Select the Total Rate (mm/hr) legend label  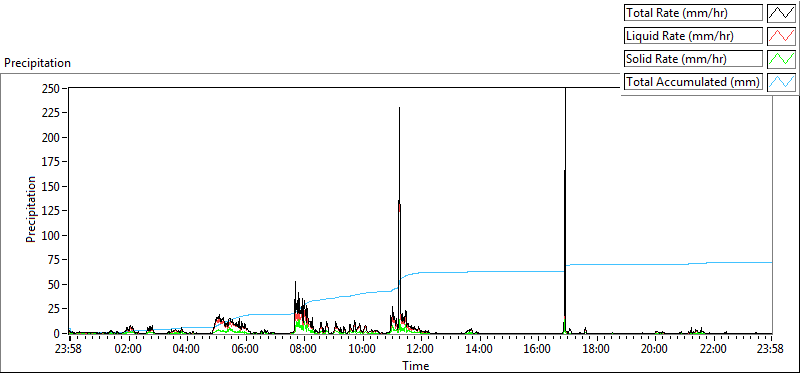point(693,13)
